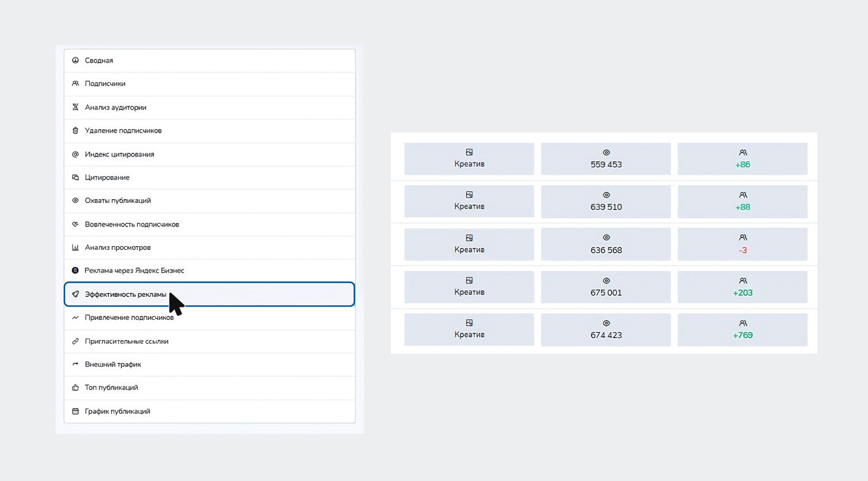Click the Креатив cell in the first row
868x481 pixels.
pyautogui.click(x=469, y=159)
